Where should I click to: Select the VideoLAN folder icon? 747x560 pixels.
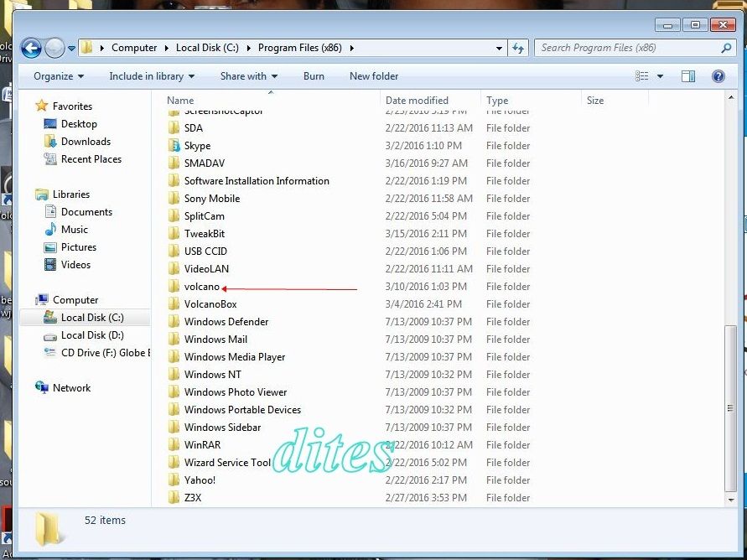[x=174, y=269]
